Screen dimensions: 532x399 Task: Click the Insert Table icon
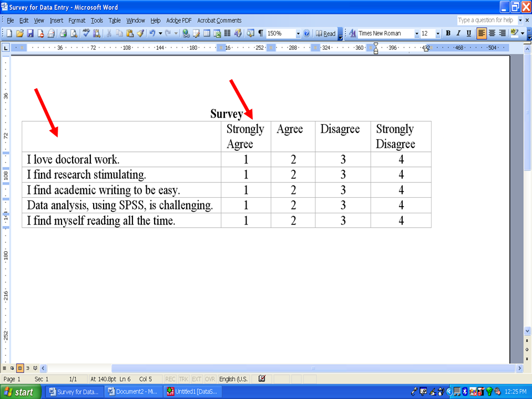click(207, 34)
